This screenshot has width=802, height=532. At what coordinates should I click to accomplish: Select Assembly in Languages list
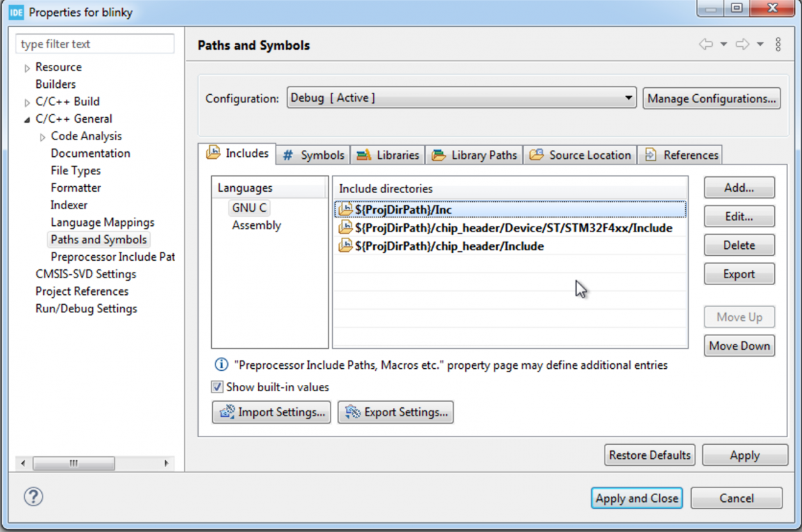[x=257, y=225]
